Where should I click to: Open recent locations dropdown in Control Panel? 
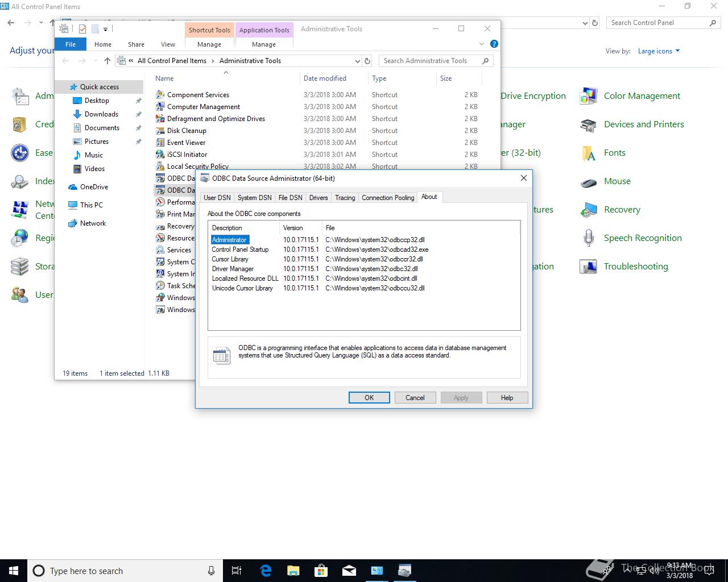tap(41, 23)
